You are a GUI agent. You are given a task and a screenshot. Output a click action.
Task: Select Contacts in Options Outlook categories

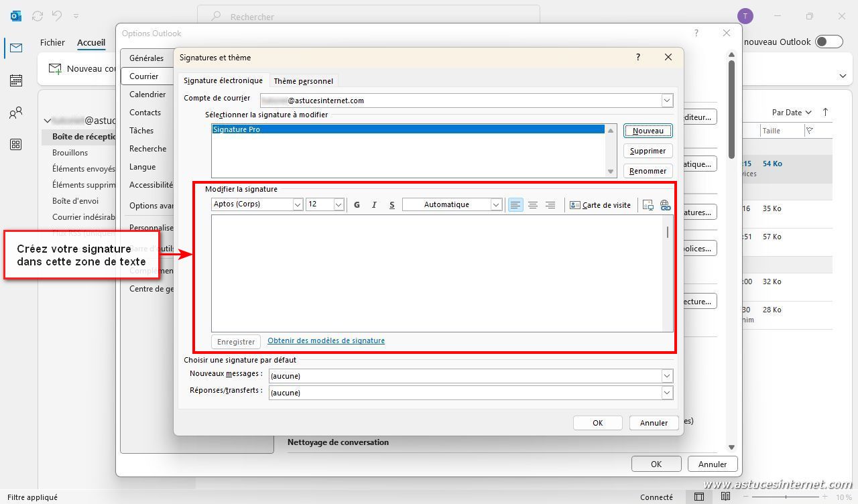pyautogui.click(x=145, y=113)
